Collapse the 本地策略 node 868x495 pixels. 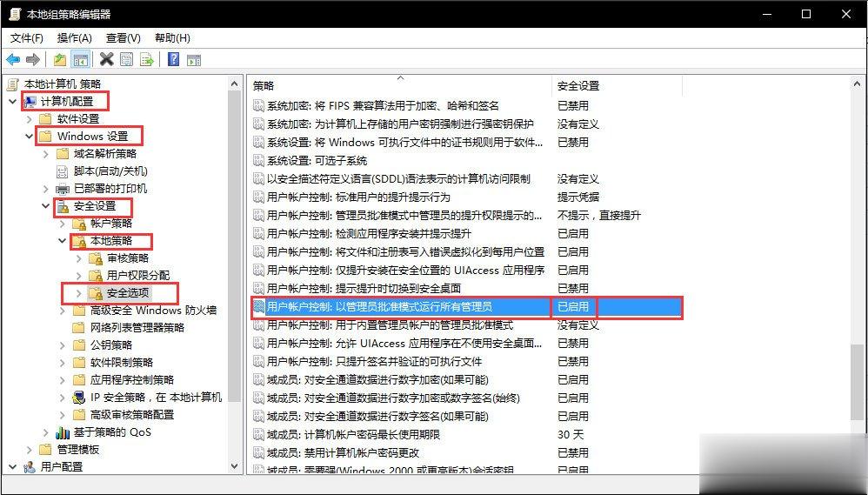coord(63,241)
